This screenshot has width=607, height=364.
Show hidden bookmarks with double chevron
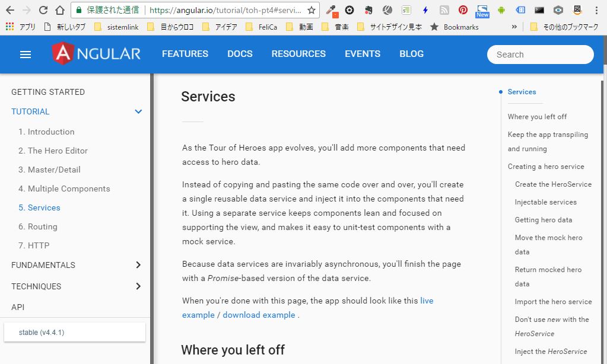coord(514,27)
